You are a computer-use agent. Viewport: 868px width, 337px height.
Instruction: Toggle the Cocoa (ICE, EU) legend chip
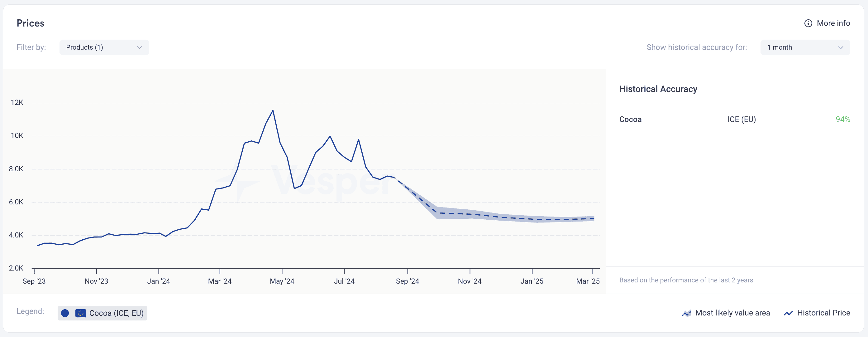click(x=103, y=313)
